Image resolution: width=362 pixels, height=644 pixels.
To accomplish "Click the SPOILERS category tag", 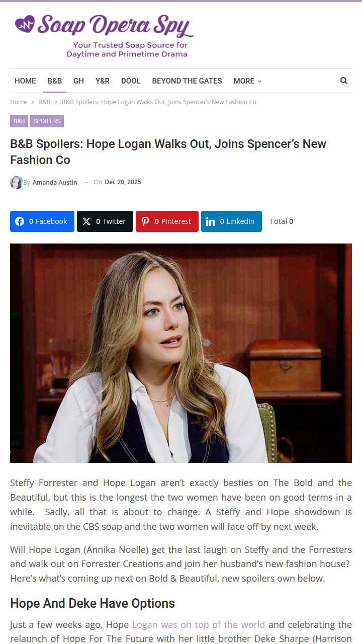I will pos(47,121).
